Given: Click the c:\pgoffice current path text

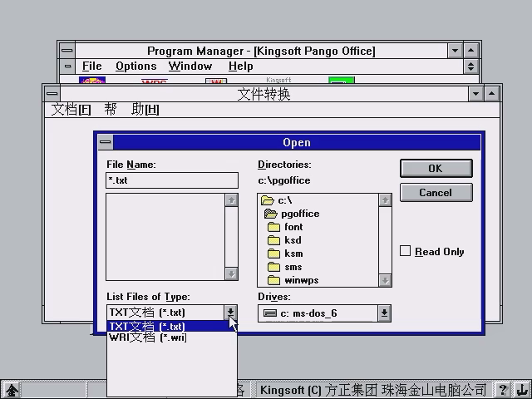Looking at the screenshot, I should tap(284, 180).
